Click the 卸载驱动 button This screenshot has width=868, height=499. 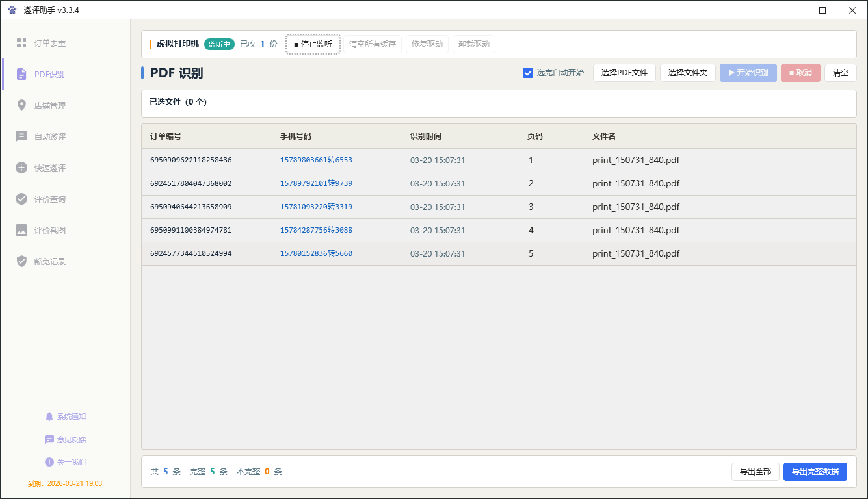[x=474, y=44]
